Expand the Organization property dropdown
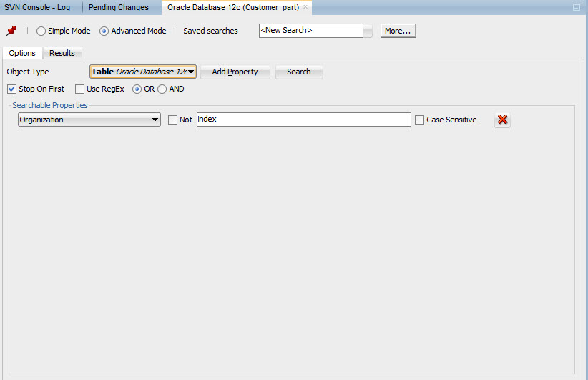Image resolution: width=588 pixels, height=380 pixels. 155,120
